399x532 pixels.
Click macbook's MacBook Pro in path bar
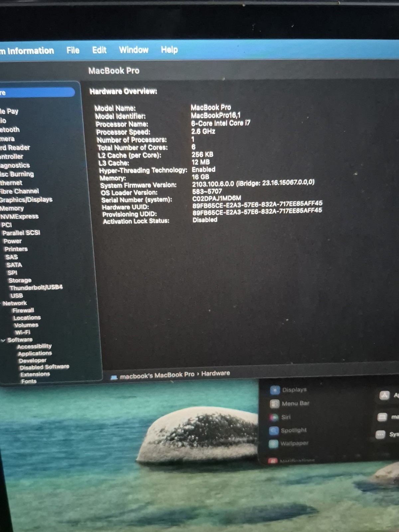point(157,375)
